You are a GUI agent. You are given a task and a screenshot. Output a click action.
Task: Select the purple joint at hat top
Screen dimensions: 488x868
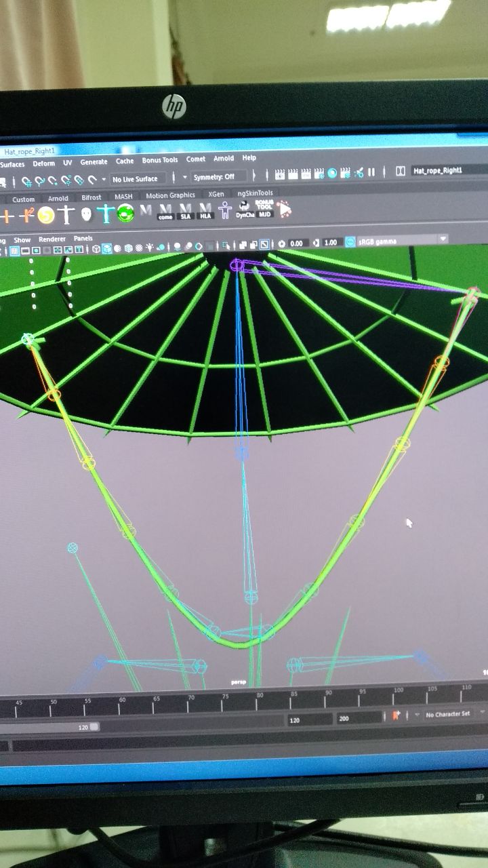click(237, 265)
